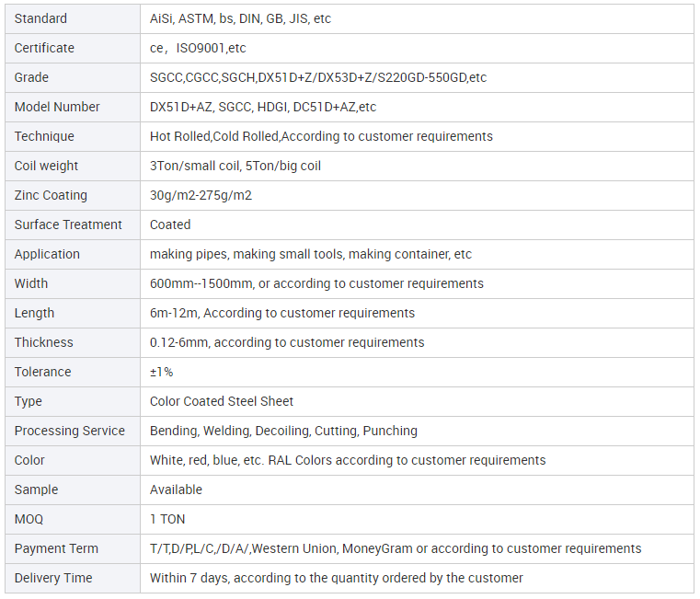Click the Model Number row label
The width and height of the screenshot is (700, 599).
coord(57,107)
